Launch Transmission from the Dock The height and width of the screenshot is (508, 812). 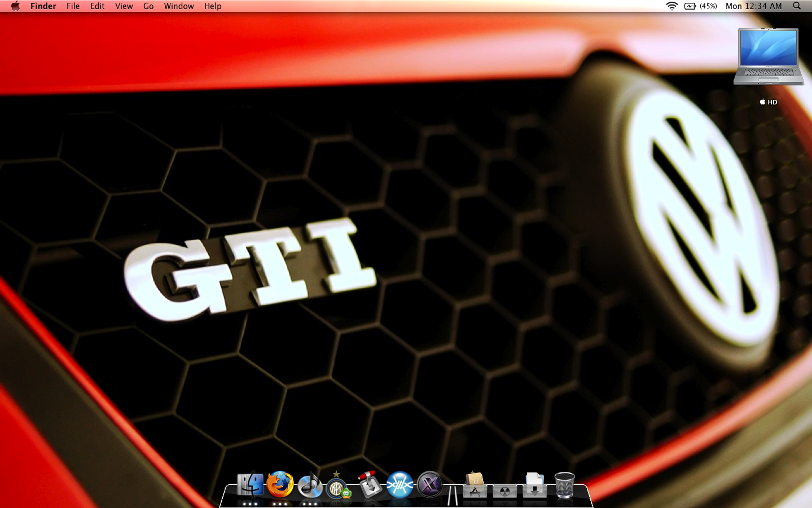(x=370, y=484)
